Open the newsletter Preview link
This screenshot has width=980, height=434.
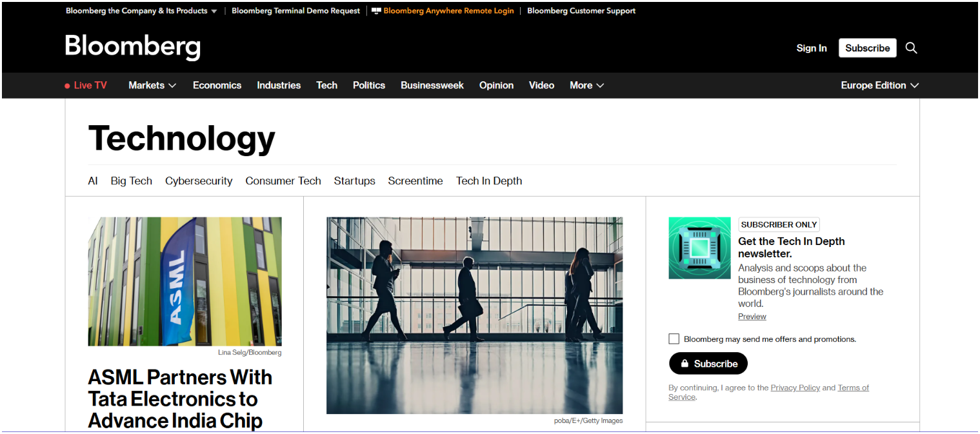tap(752, 317)
